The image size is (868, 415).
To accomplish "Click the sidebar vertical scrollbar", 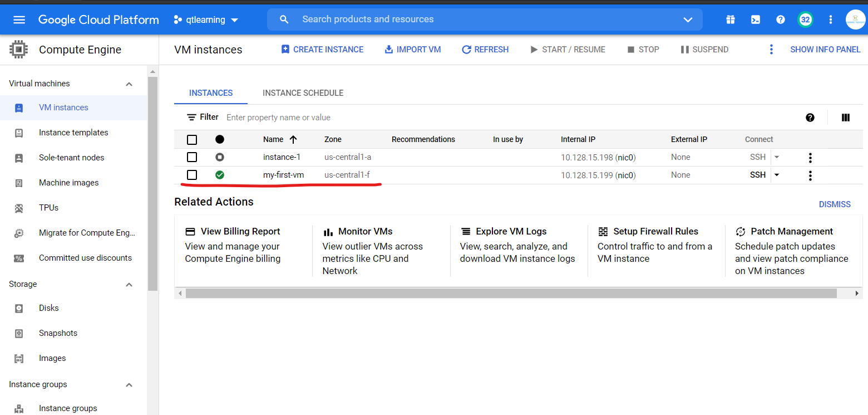I will [x=152, y=184].
